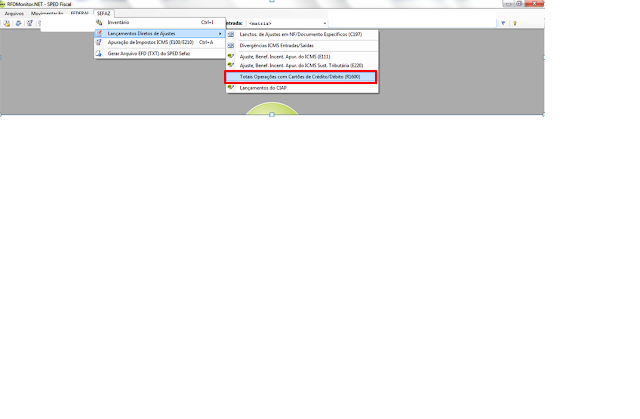
Task: Choose Gerar Arquivo EFD (TXT) do SPED Sefaz
Action: click(160, 53)
